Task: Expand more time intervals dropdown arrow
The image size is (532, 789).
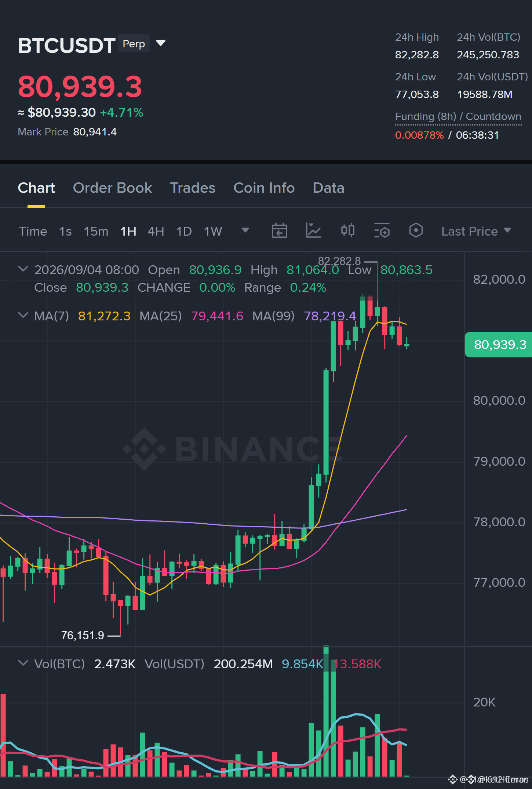Action: [x=245, y=230]
